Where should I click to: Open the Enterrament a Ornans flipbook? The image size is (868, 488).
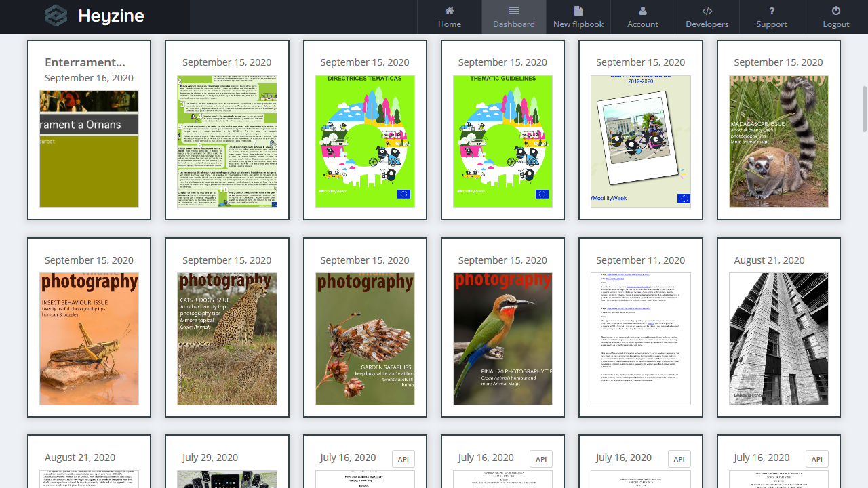(x=89, y=149)
